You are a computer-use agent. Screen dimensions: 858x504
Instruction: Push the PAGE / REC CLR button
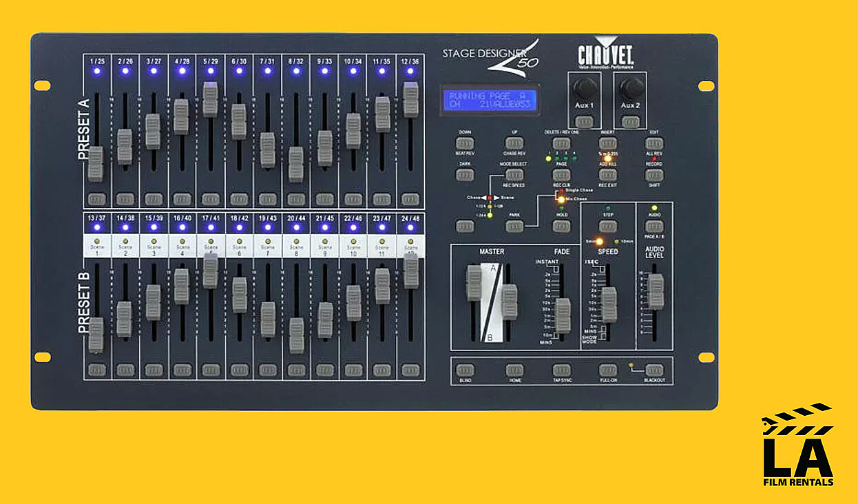pyautogui.click(x=561, y=175)
